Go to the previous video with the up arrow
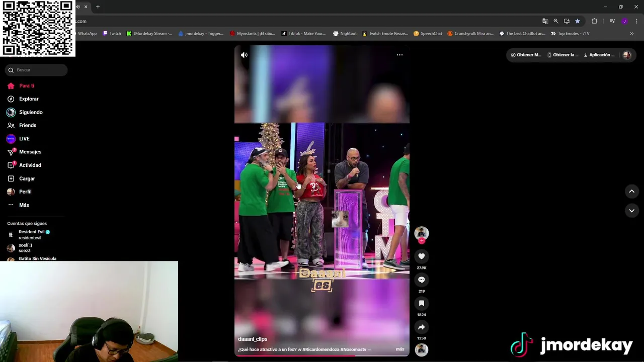 point(632,191)
